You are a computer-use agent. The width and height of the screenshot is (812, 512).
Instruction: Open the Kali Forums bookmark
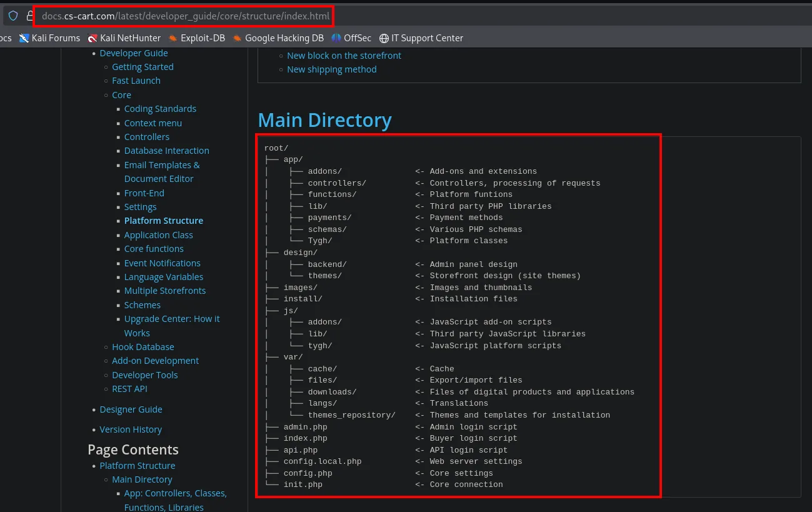coord(49,38)
